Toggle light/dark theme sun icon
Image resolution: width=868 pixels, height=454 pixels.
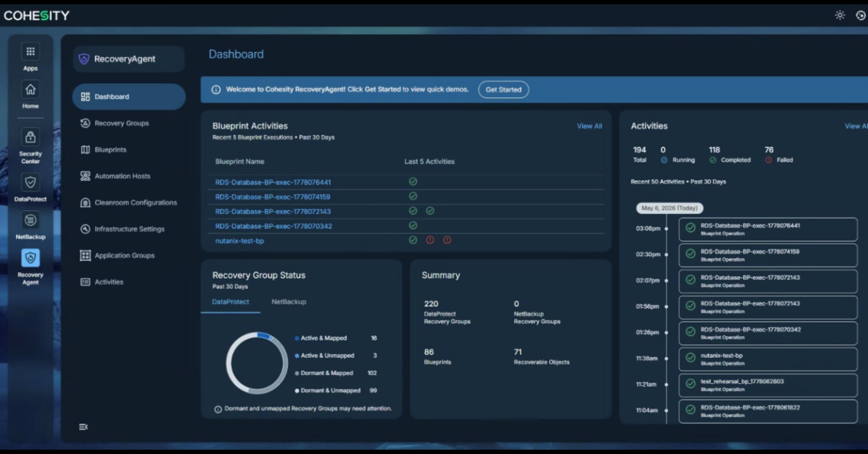(x=840, y=14)
